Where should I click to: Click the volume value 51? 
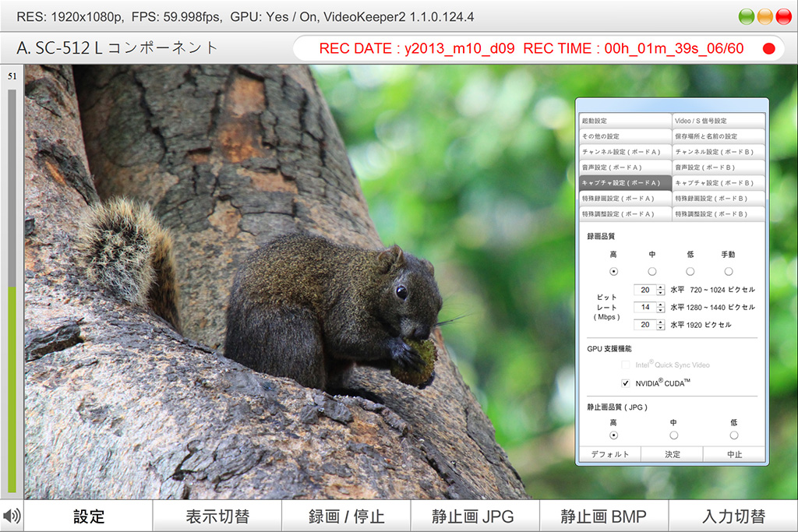pos(12,76)
